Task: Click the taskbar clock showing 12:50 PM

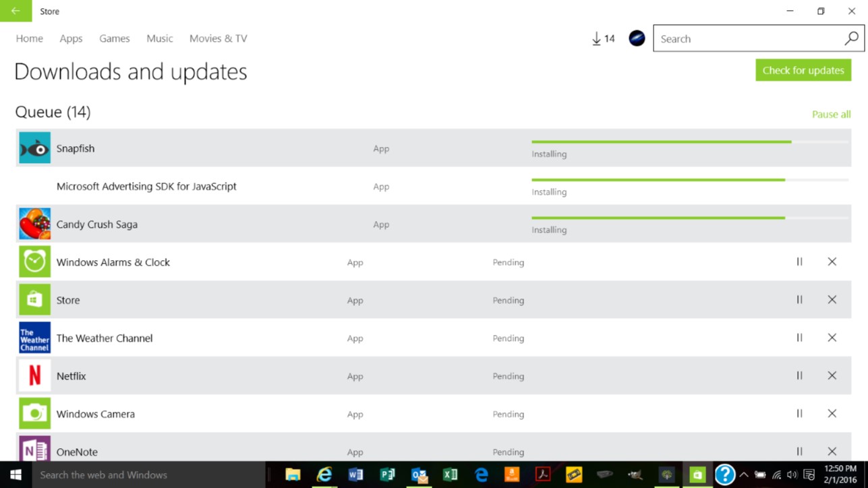Action: point(840,475)
